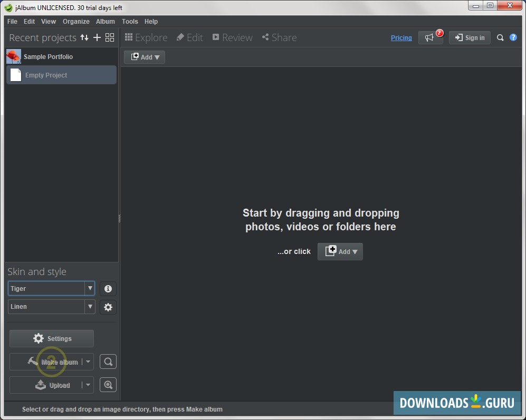Screen dimensions: 526x420
Task: Open the Organize menu
Action: point(76,22)
